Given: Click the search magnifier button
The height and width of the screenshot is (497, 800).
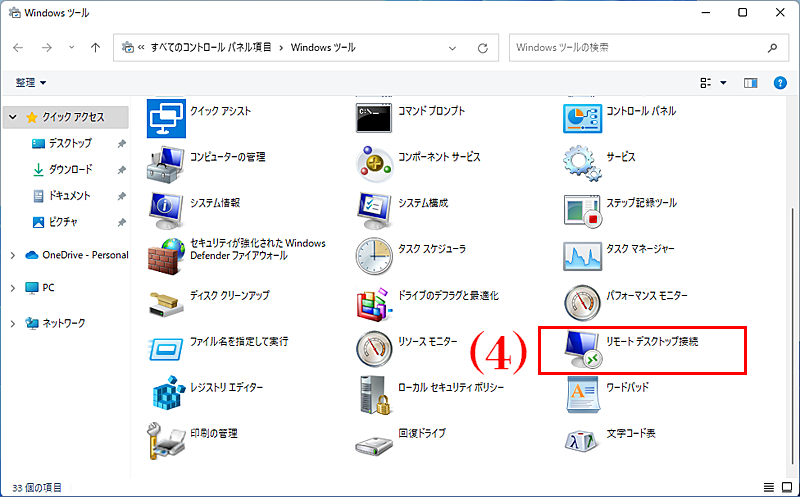Looking at the screenshot, I should point(772,48).
